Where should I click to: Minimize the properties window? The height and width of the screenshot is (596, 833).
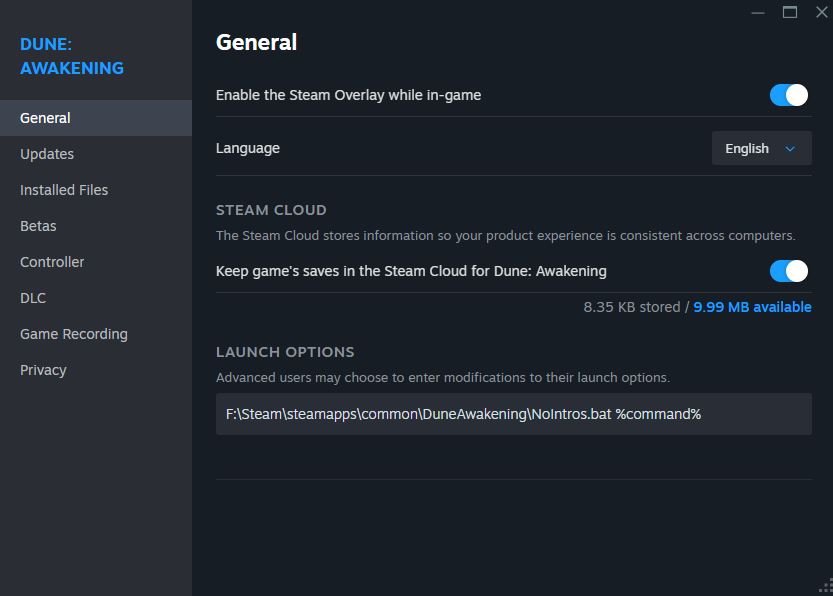(758, 12)
